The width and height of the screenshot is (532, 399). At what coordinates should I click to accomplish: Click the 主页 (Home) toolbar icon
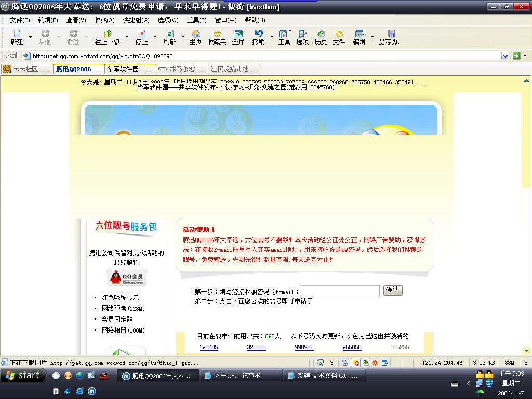point(195,37)
